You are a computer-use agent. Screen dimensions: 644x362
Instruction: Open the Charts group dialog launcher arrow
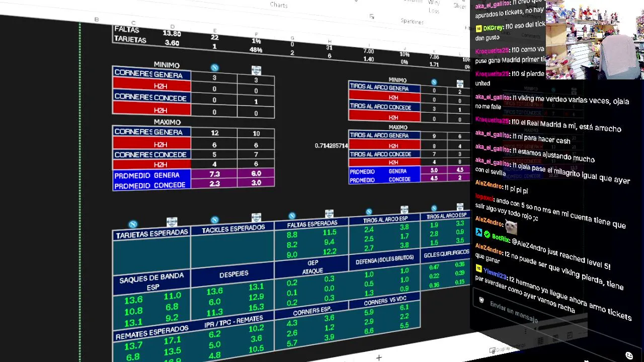click(372, 17)
